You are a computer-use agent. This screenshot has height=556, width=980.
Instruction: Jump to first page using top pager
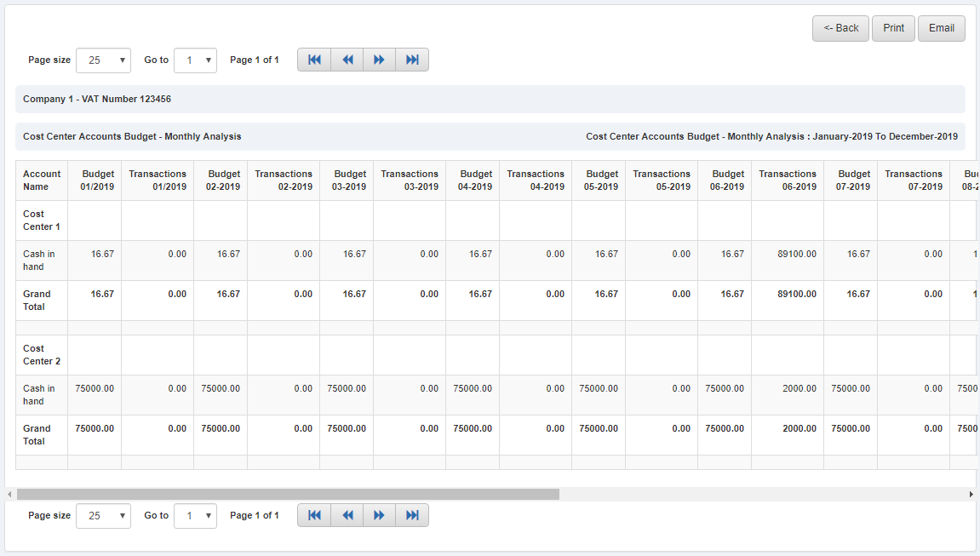[314, 59]
